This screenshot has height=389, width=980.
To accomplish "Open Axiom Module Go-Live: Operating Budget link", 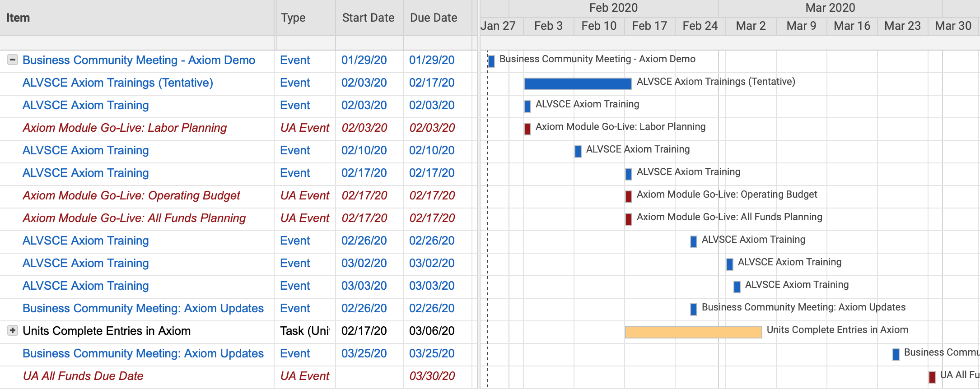I will coord(131,195).
